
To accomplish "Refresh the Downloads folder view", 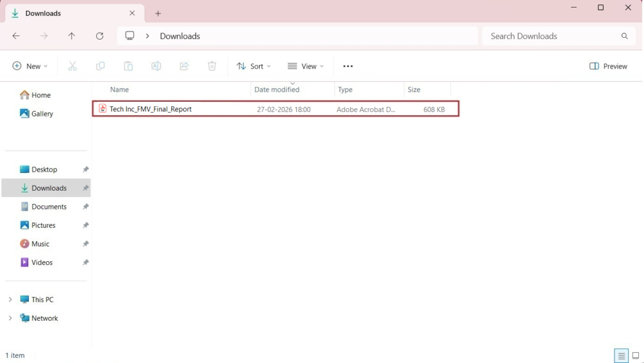I will coord(99,36).
